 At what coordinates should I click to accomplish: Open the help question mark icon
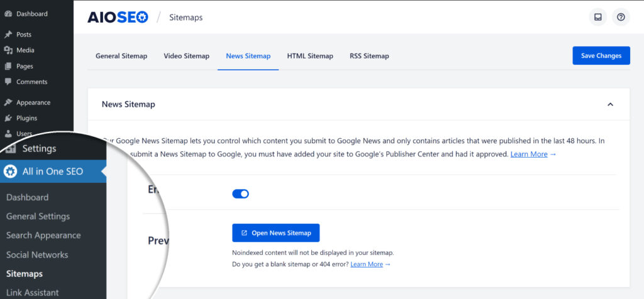coord(621,17)
